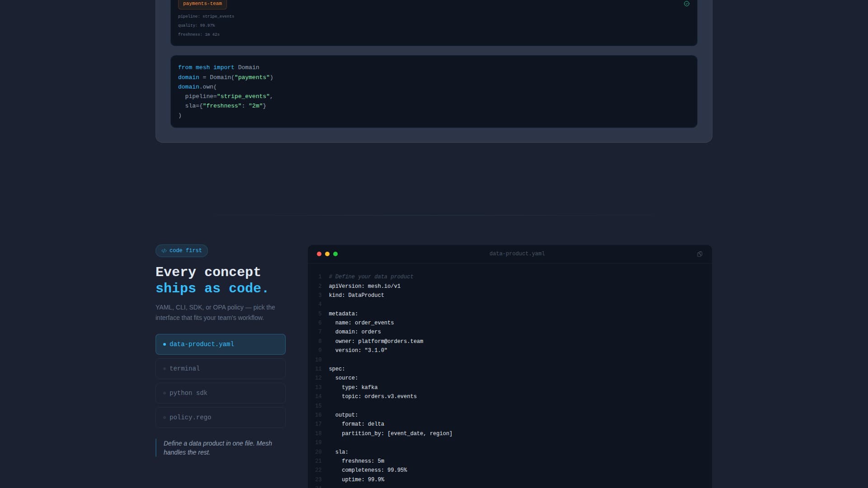Screen dimensions: 868x488
Task: Click the 'freshness: 5m' line
Action: coord(363,461)
